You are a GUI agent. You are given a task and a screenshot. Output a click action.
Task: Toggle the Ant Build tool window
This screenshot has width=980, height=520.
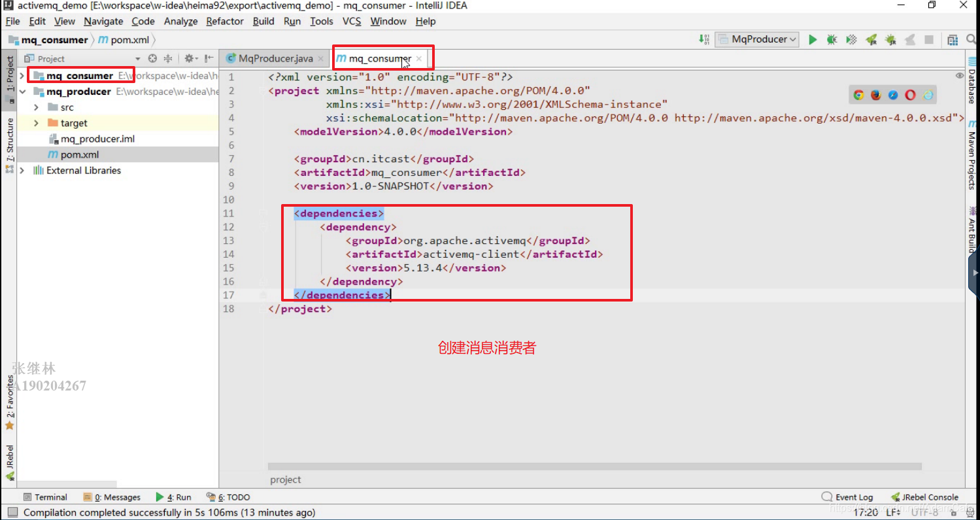pyautogui.click(x=972, y=230)
